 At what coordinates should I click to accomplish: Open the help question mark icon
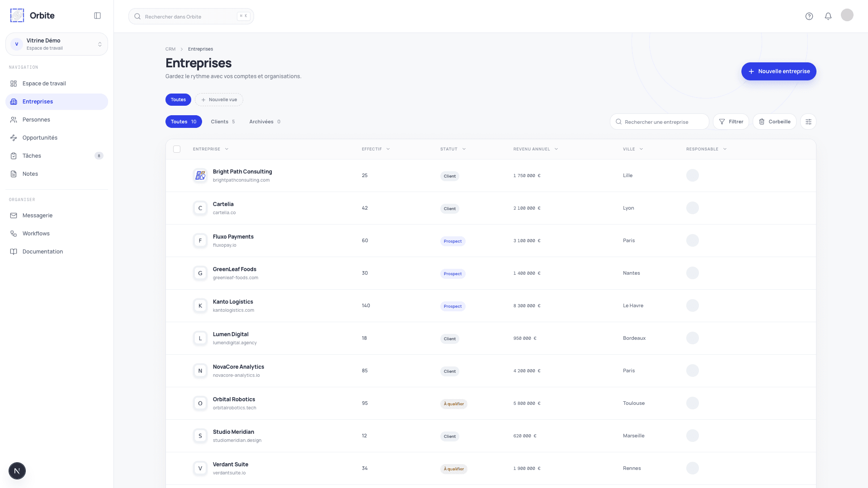click(x=809, y=16)
